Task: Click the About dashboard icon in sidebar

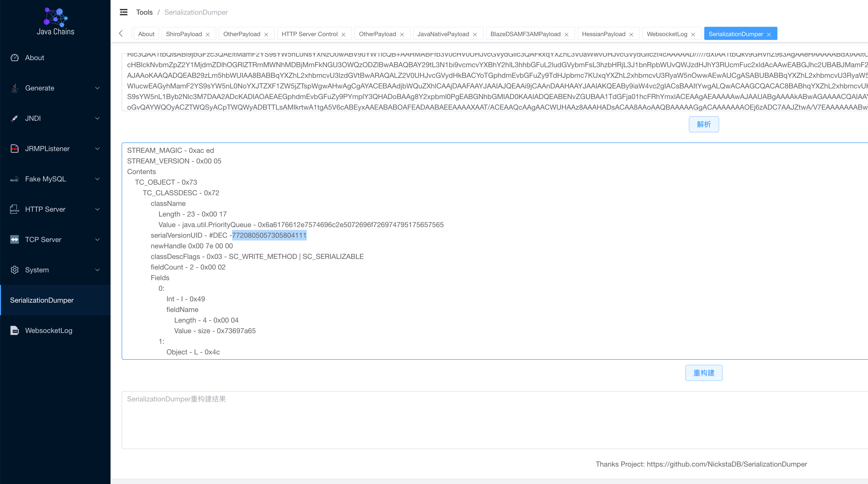Action: point(14,58)
